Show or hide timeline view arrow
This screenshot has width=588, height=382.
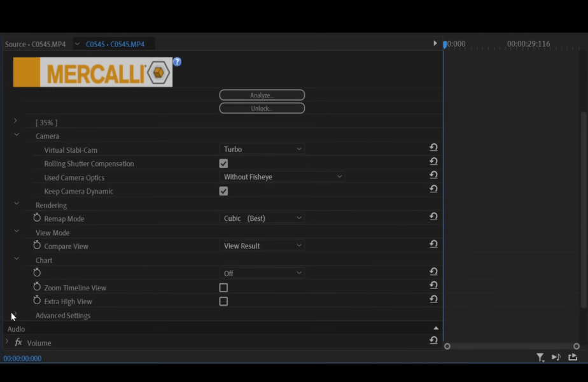point(435,43)
